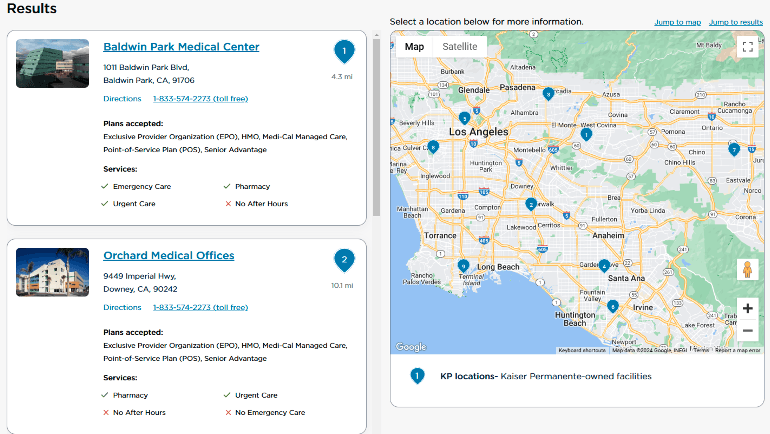Image resolution: width=770 pixels, height=434 pixels.
Task: Click '10.1 mi' distance text
Action: click(x=342, y=285)
